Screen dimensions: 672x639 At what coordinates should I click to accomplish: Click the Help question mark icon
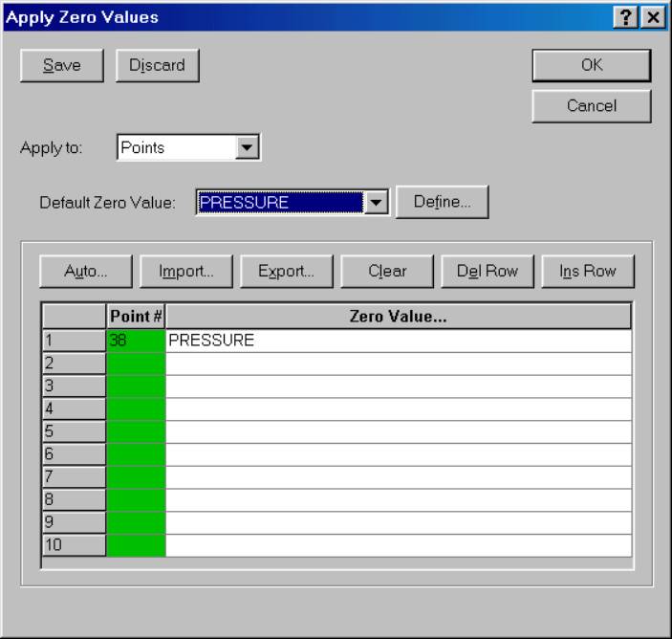pyautogui.click(x=632, y=17)
